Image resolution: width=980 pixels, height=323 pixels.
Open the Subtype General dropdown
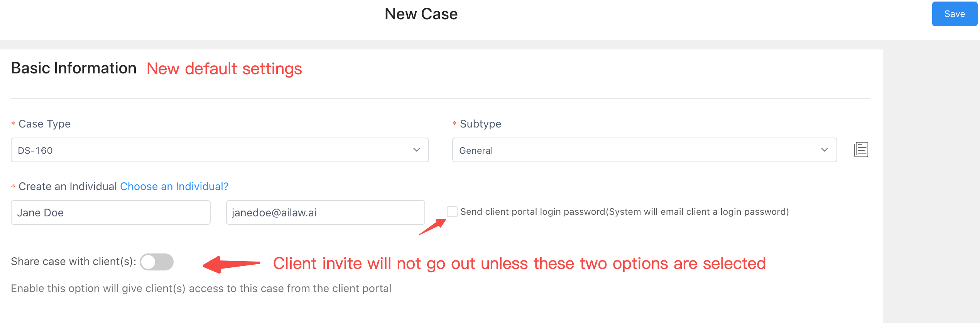tap(644, 150)
